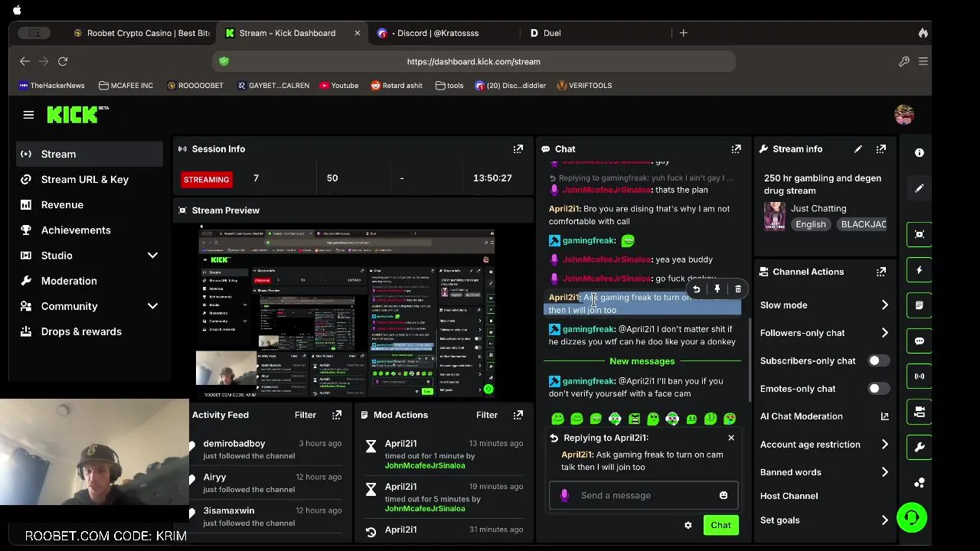The image size is (980, 551).
Task: Click the Send a message field
Action: pos(643,495)
